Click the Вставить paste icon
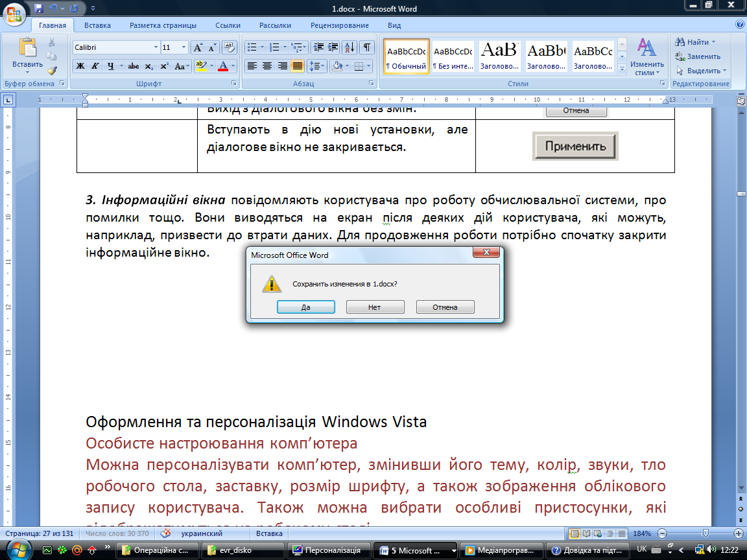 tap(27, 48)
